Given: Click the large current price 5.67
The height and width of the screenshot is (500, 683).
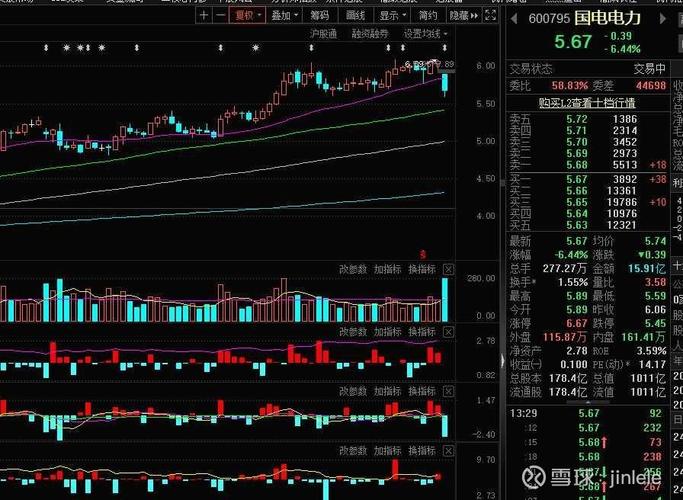Looking at the screenshot, I should [x=573, y=42].
